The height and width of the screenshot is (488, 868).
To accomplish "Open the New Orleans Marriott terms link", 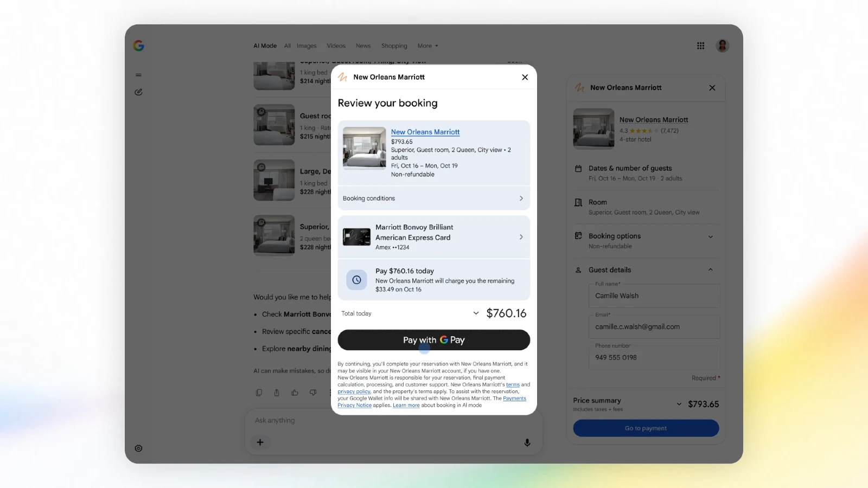I will (x=513, y=385).
